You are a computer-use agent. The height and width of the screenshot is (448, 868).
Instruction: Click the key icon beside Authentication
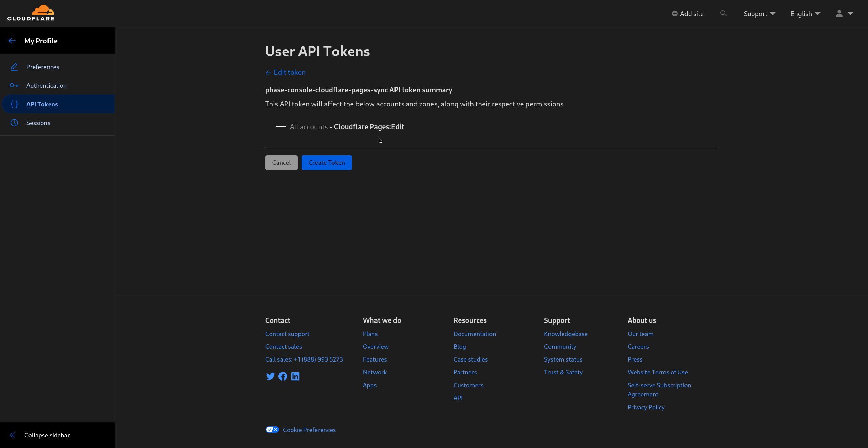(14, 85)
